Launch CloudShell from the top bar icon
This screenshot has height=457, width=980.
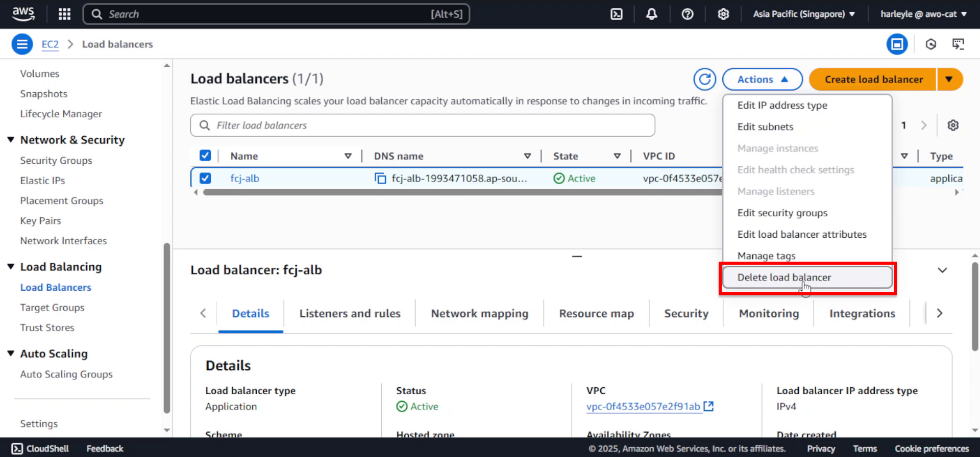point(617,14)
